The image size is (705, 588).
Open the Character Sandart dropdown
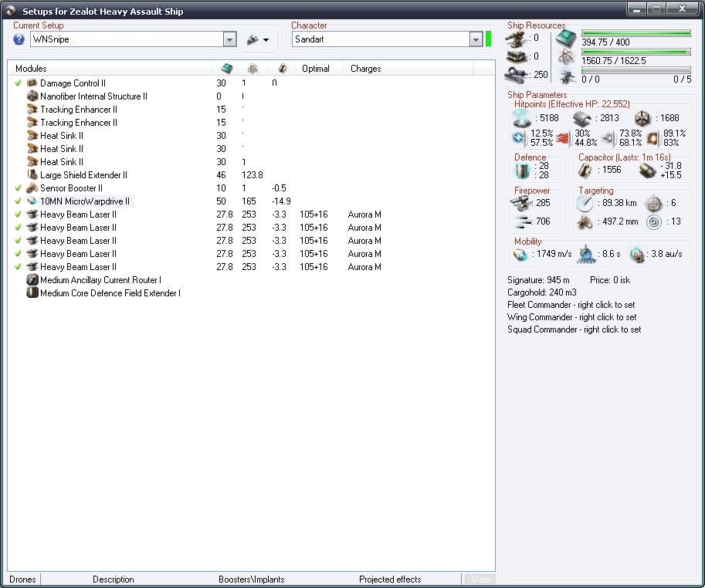tap(476, 39)
